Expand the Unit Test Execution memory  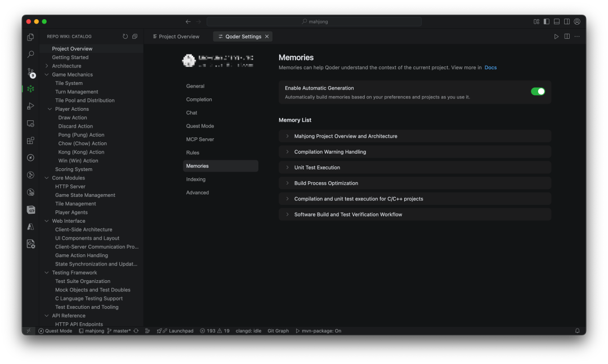317,168
